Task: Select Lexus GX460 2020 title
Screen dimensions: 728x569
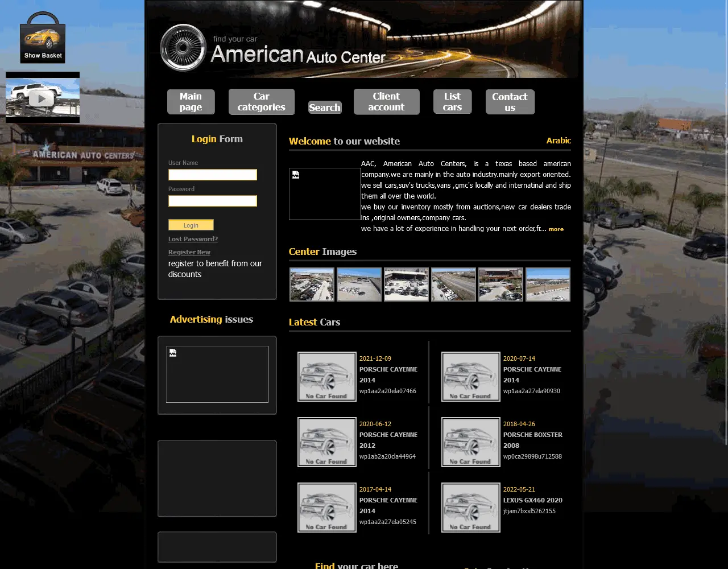Action: pyautogui.click(x=533, y=500)
